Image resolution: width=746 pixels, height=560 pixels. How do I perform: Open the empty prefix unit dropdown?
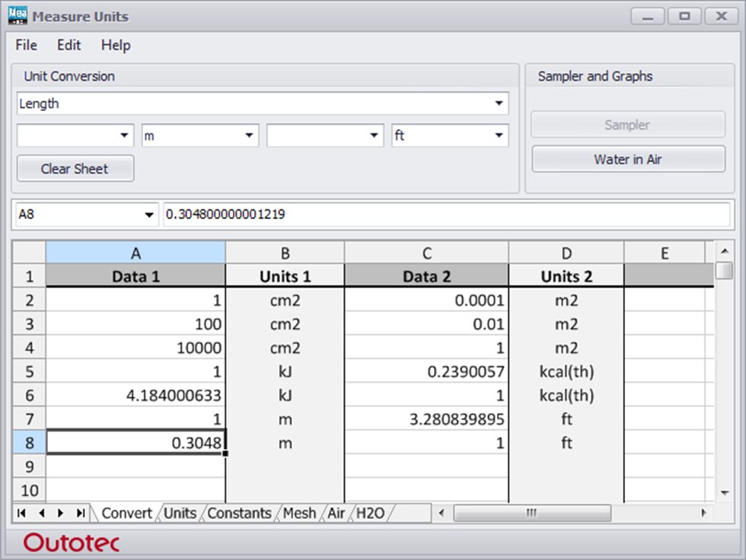123,135
